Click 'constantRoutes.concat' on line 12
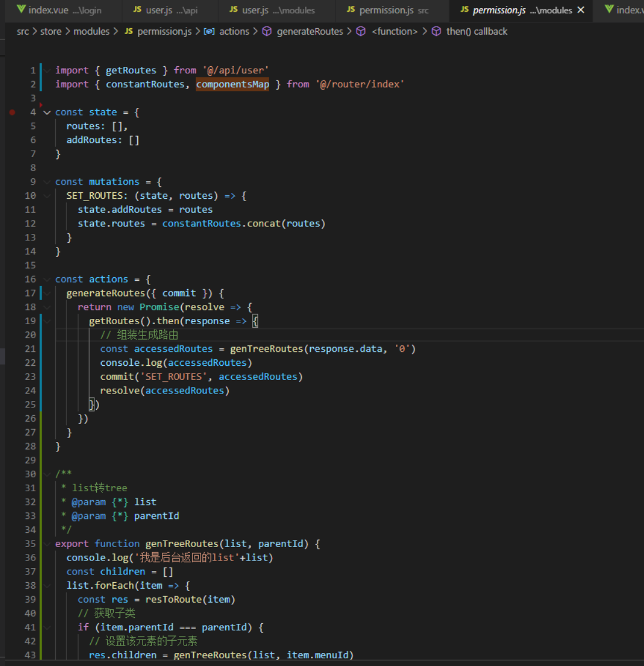Viewport: 644px width, 666px height. (x=221, y=223)
